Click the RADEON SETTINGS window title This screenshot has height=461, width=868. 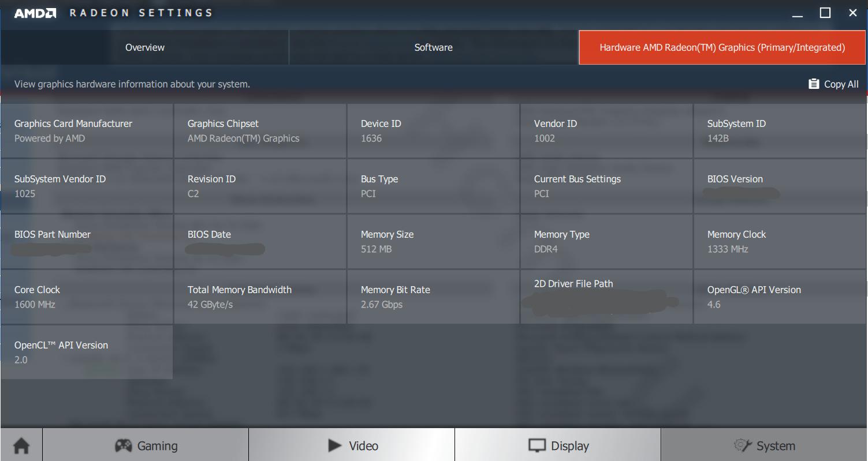point(141,13)
